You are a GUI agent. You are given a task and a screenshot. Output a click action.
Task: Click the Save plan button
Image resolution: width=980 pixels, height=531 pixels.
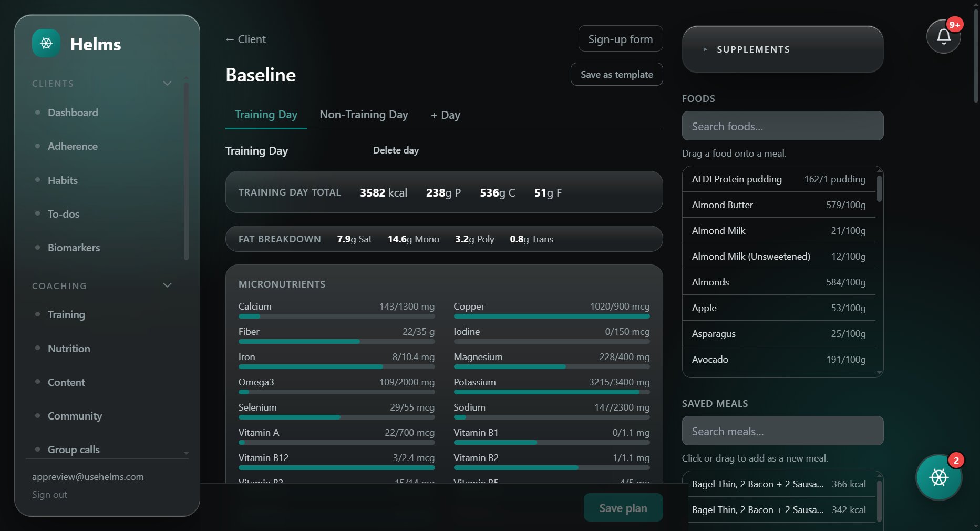click(x=623, y=508)
